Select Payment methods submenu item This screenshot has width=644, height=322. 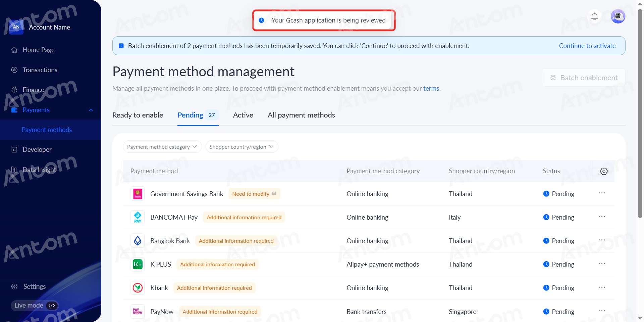pos(47,130)
